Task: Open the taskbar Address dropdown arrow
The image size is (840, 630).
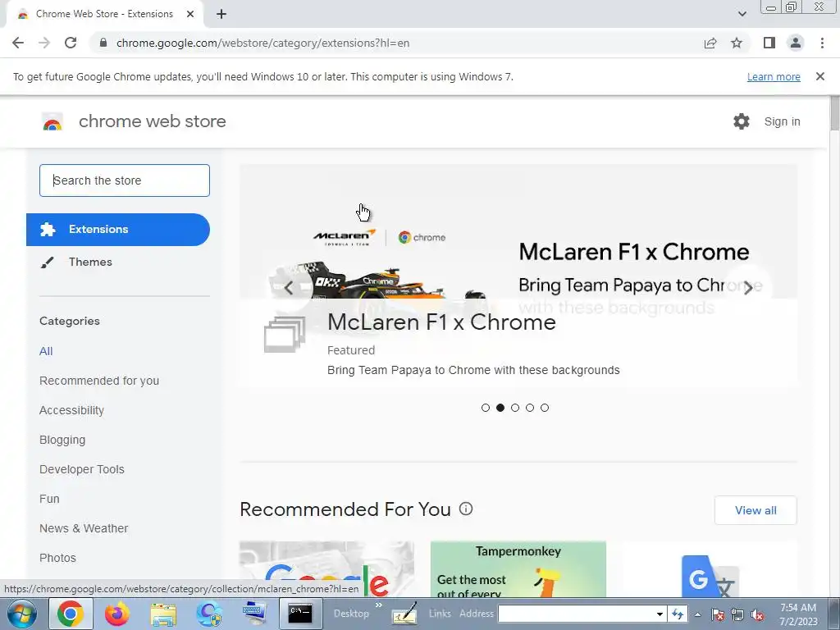Action: [660, 614]
